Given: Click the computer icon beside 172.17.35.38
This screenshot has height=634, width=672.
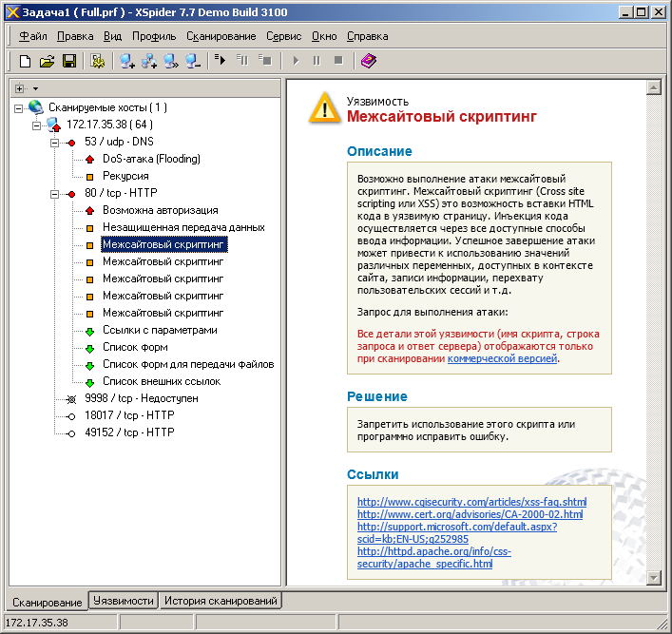Looking at the screenshot, I should 54,125.
